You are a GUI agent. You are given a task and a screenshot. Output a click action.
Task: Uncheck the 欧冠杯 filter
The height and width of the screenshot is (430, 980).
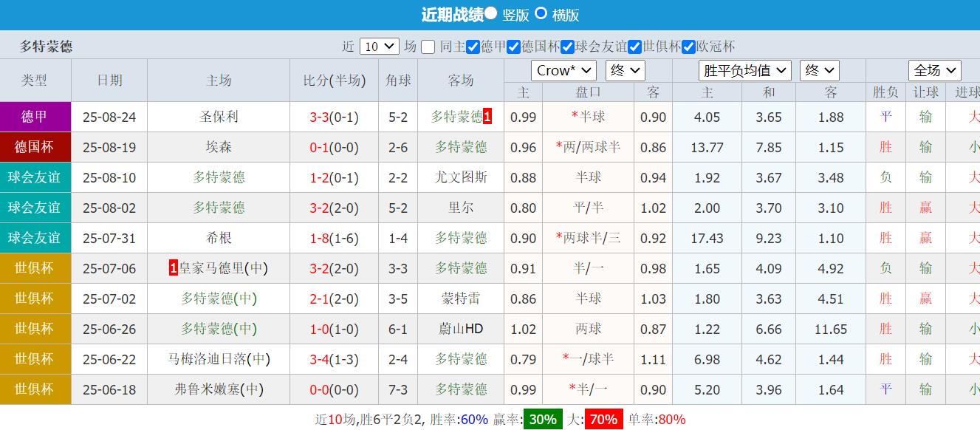pos(688,46)
